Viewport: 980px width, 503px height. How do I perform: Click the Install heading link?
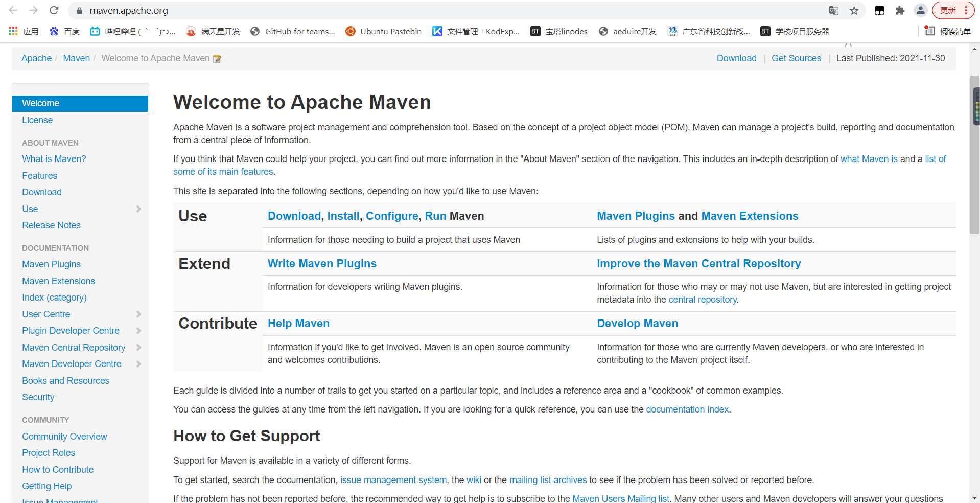[x=343, y=216]
